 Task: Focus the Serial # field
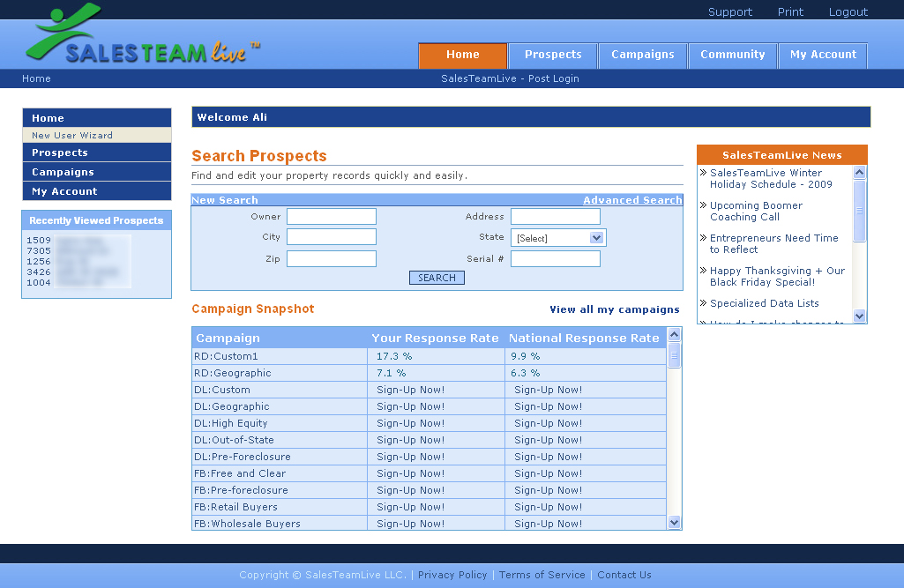click(556, 259)
